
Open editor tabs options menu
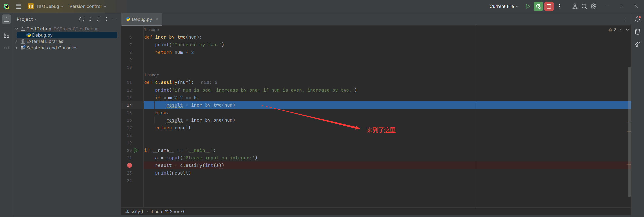click(625, 19)
